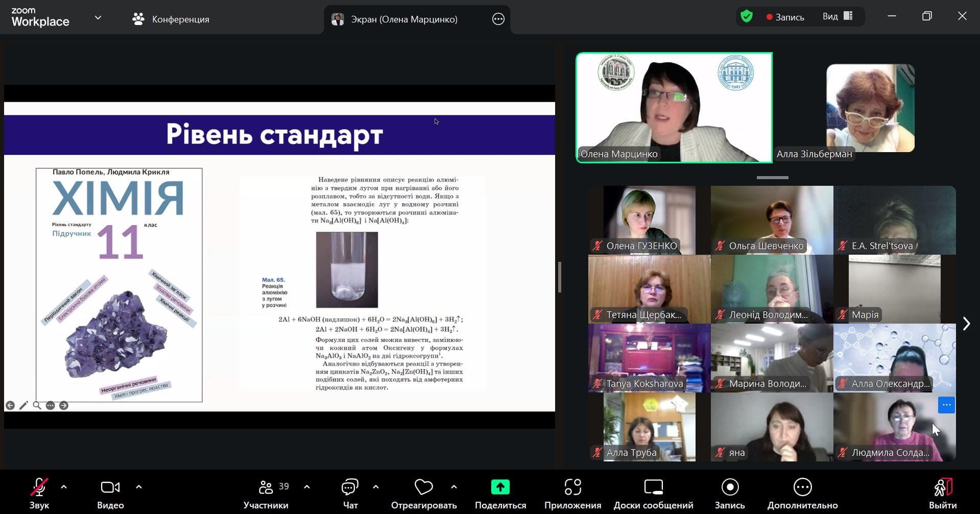Open the Участники participants list

(x=266, y=488)
